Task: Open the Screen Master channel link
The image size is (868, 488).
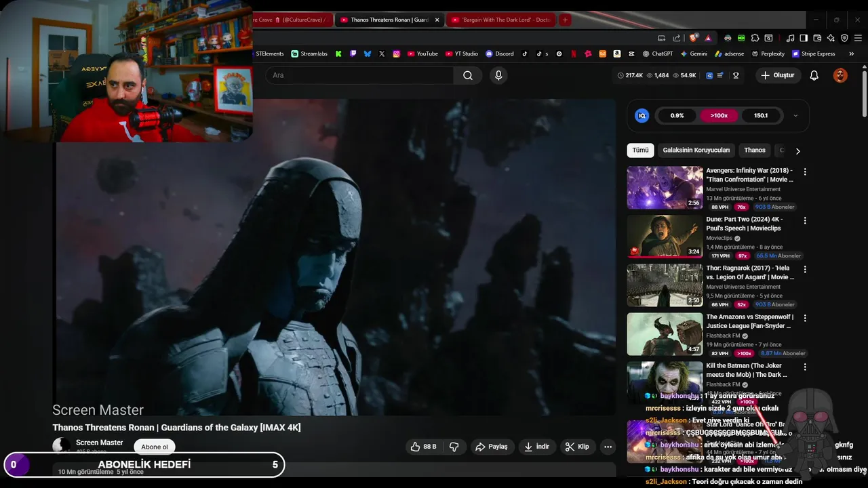Action: tap(99, 443)
